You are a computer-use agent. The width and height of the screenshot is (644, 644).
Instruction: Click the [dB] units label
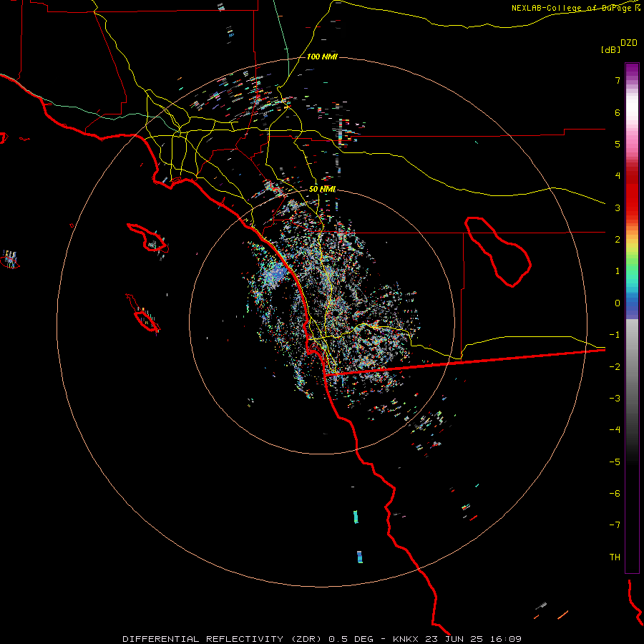pos(610,49)
